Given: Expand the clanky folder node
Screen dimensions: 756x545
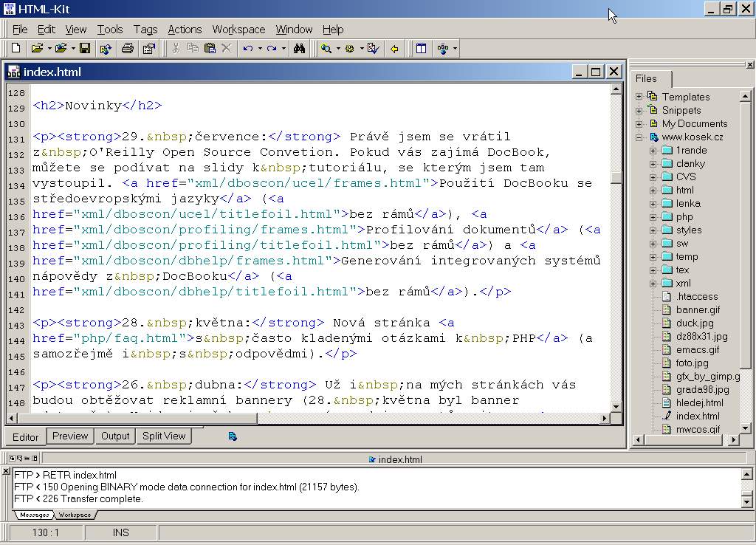Looking at the screenshot, I should [653, 164].
